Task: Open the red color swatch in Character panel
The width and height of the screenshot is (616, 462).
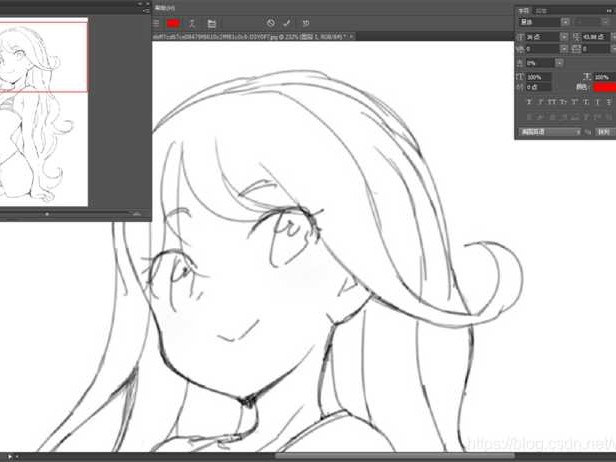Action: point(603,87)
